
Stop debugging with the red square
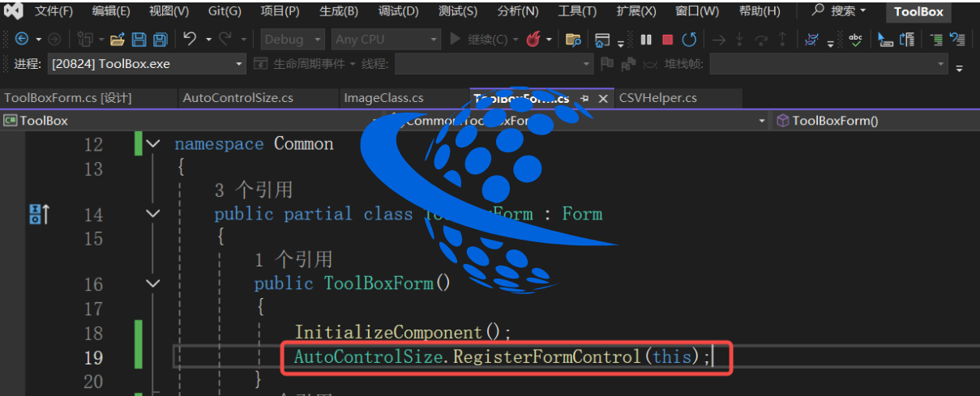coord(667,39)
